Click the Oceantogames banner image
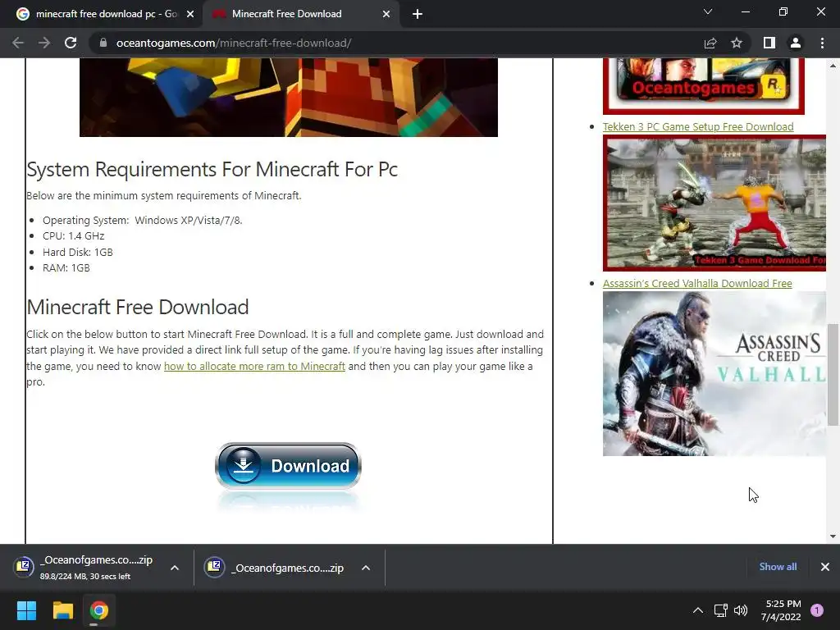 click(x=703, y=85)
